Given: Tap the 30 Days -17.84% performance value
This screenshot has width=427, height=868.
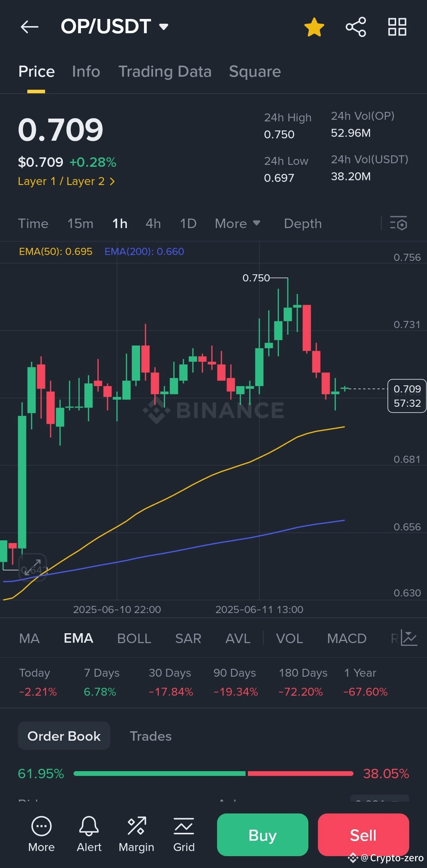Looking at the screenshot, I should point(171,692).
